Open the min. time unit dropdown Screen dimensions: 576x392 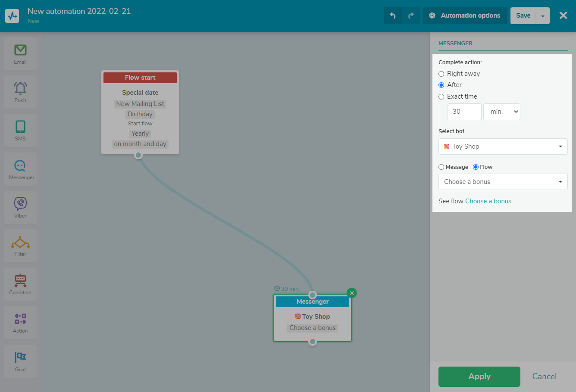[501, 112]
